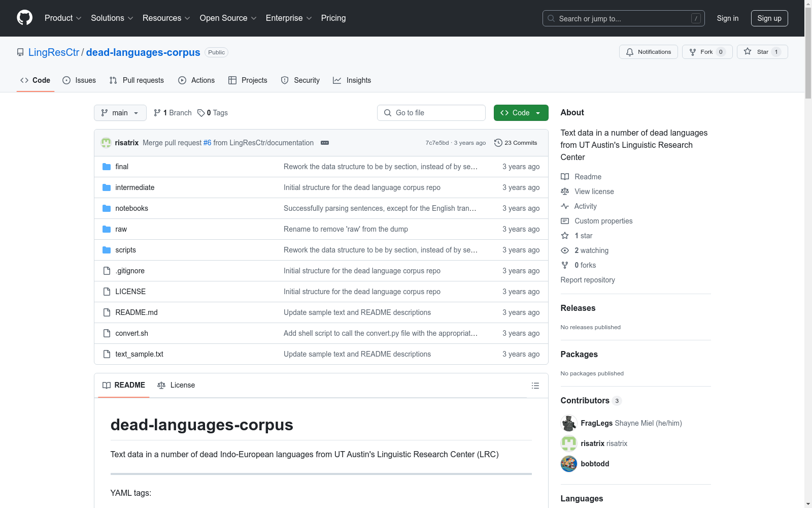
Task: Click the risatrix contributor avatar
Action: [569, 443]
